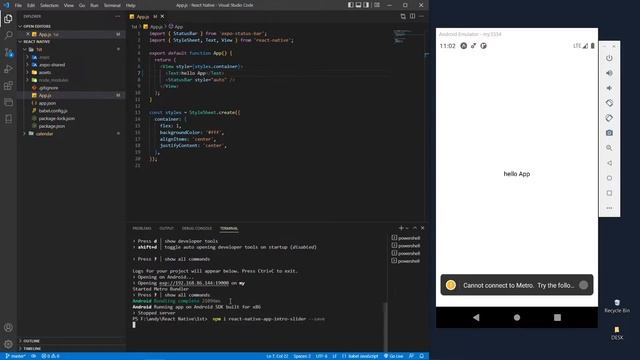
Task: Click the emulator sidebar Overview square
Action: click(x=609, y=193)
